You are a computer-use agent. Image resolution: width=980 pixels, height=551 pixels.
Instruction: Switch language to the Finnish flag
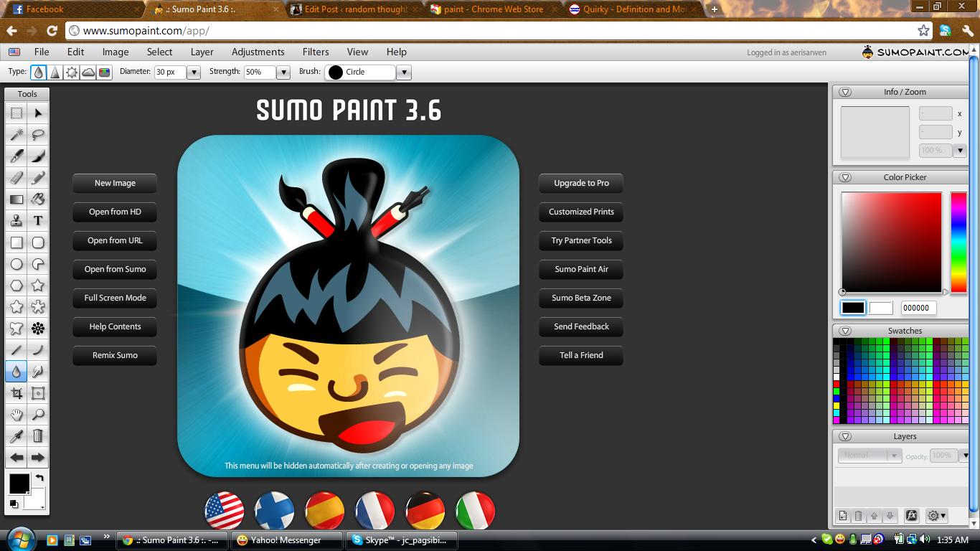click(x=274, y=510)
